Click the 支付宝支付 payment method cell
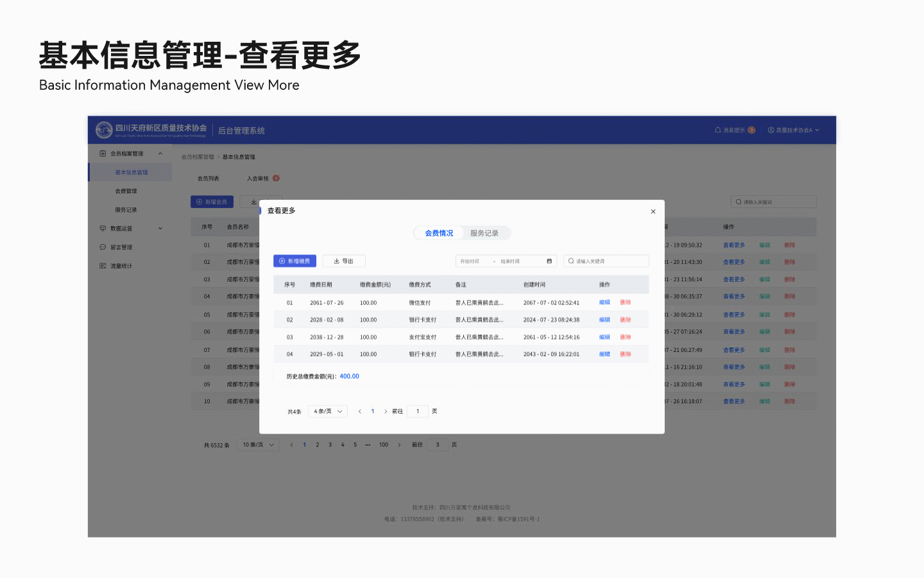The height and width of the screenshot is (578, 924). tap(423, 337)
